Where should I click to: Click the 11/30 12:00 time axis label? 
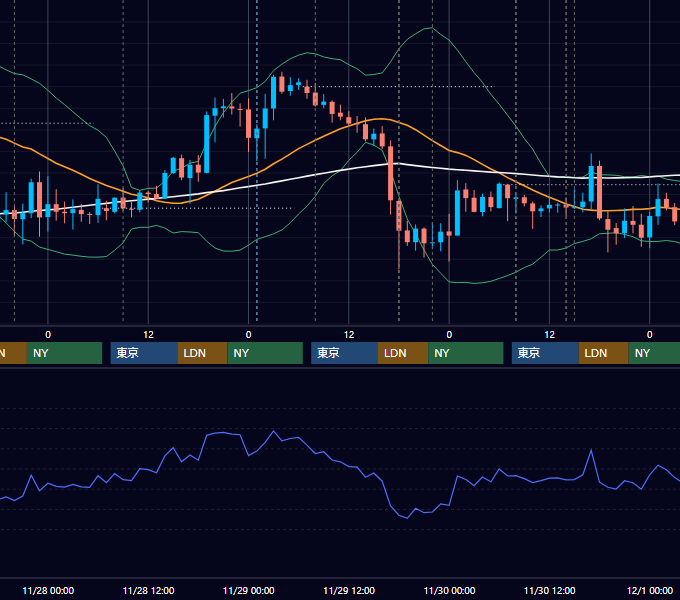(549, 590)
